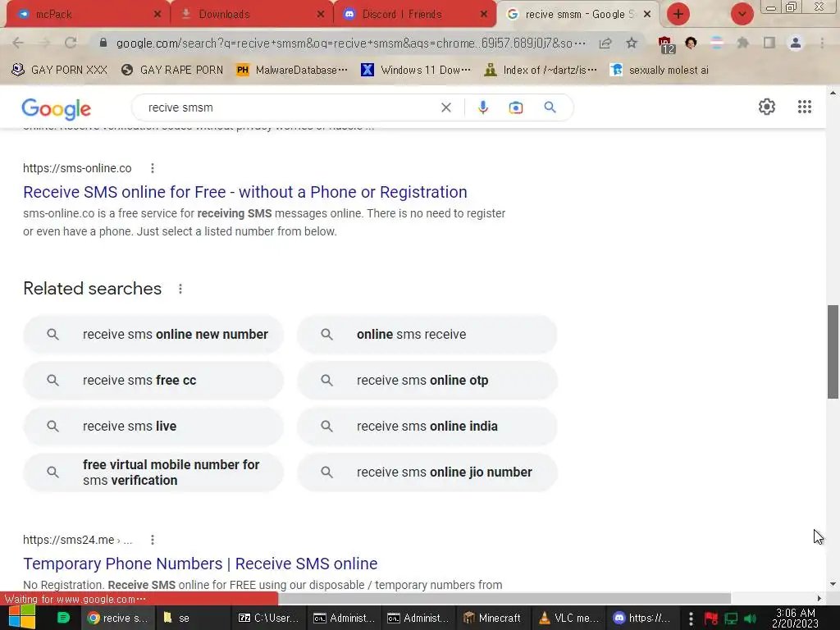Click the horizontal scrollbar right arrow
Screen dimensions: 840x630
click(x=819, y=598)
